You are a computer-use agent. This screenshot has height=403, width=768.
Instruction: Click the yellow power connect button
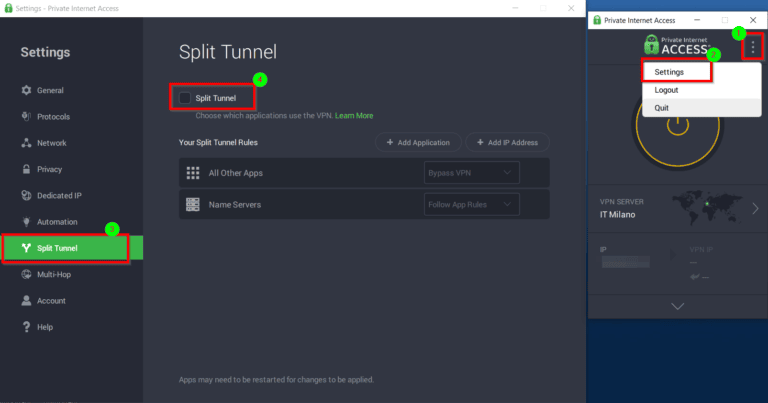(x=677, y=125)
